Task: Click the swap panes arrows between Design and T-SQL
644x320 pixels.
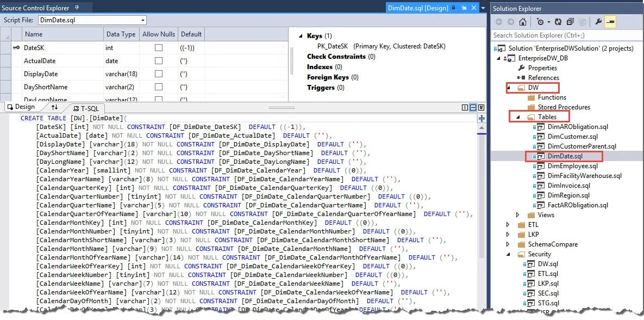Action: click(54, 107)
